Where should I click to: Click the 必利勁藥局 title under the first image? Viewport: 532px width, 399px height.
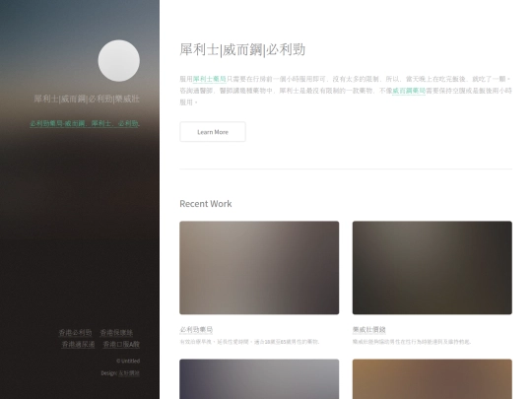196,329
